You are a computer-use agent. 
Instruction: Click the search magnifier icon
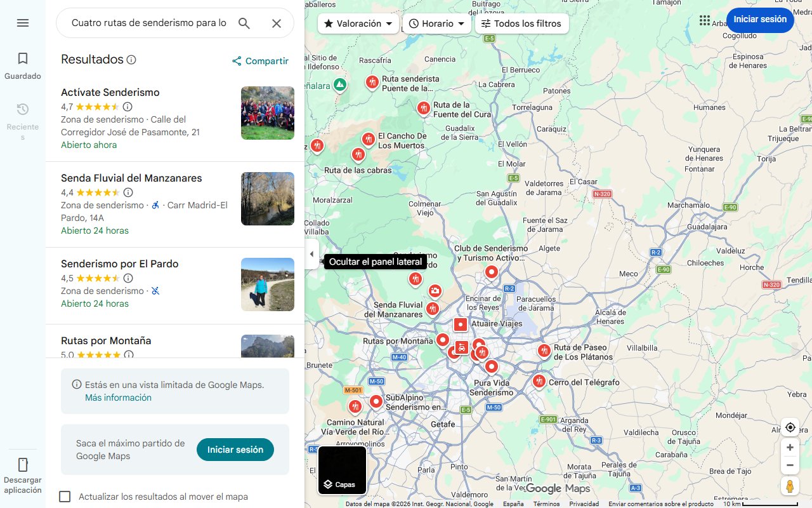[x=244, y=23]
